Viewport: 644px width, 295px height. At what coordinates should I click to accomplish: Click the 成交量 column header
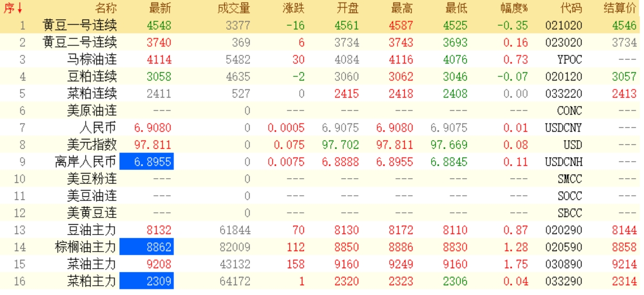click(x=234, y=8)
